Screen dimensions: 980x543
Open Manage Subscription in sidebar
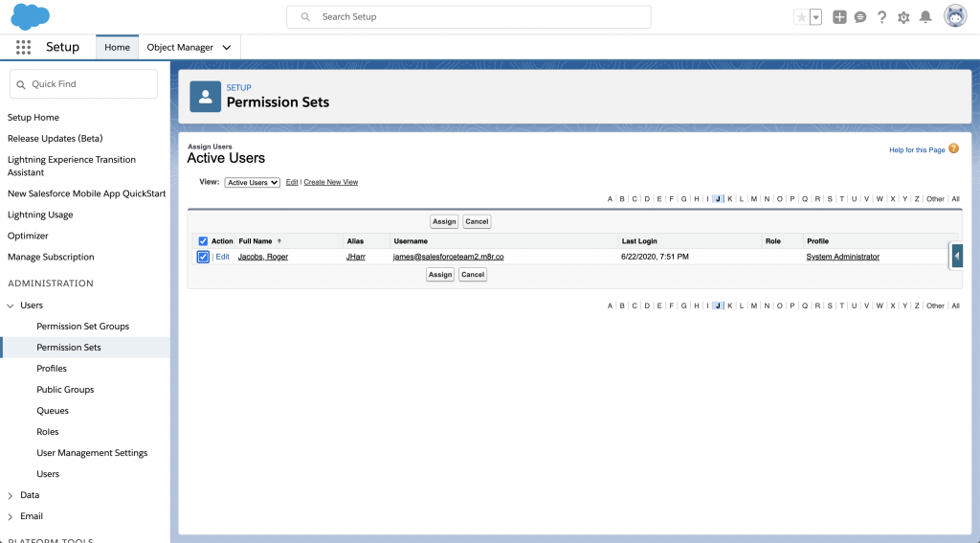point(51,257)
